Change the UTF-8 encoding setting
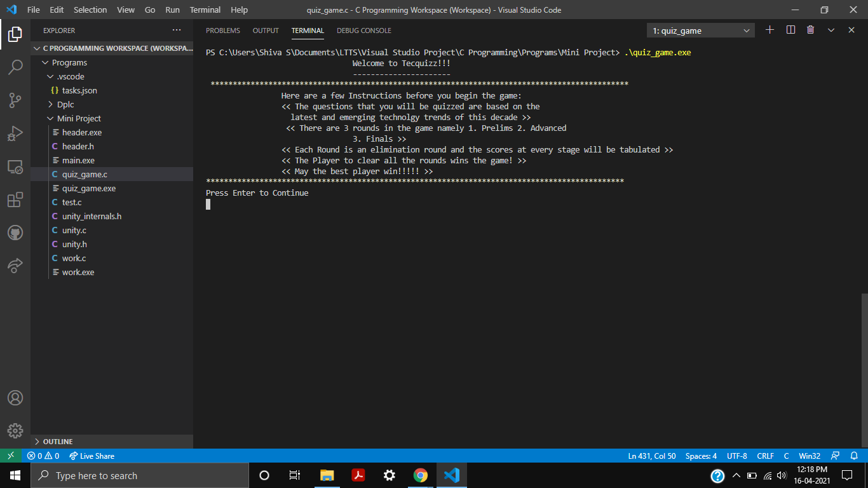 pos(737,456)
